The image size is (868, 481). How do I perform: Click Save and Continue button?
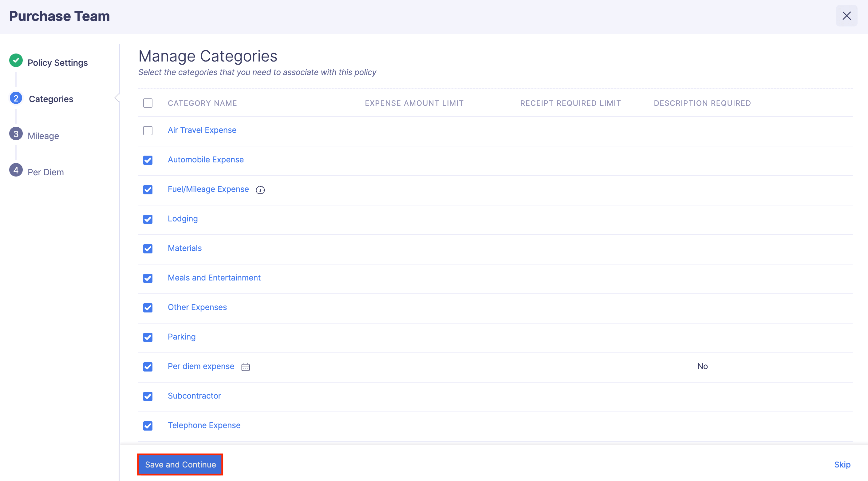click(180, 464)
